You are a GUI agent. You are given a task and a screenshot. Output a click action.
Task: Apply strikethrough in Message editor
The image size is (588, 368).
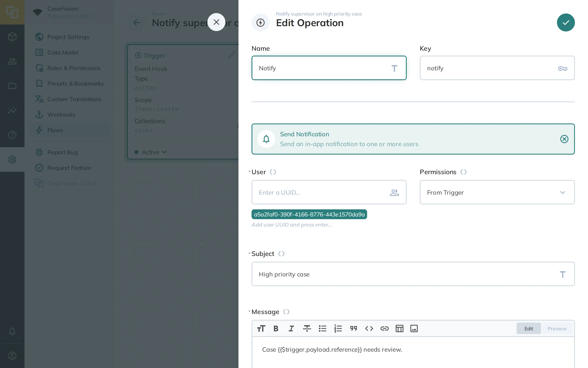pos(307,328)
